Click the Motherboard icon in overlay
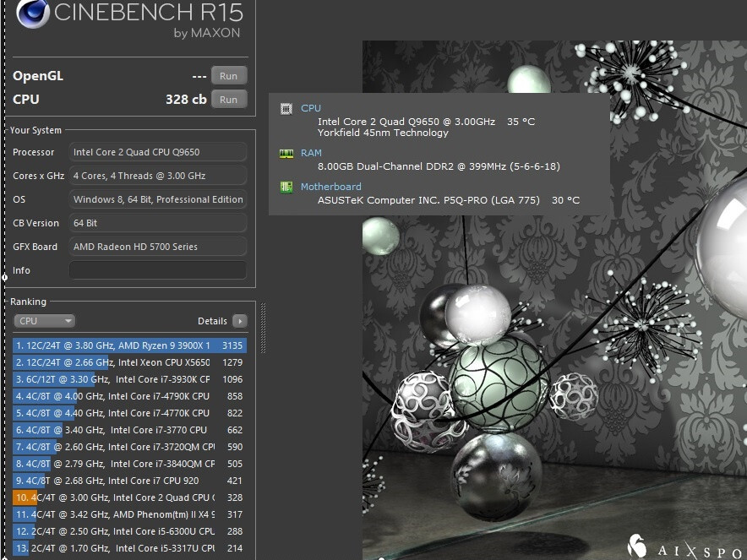The width and height of the screenshot is (747, 560). pos(286,187)
